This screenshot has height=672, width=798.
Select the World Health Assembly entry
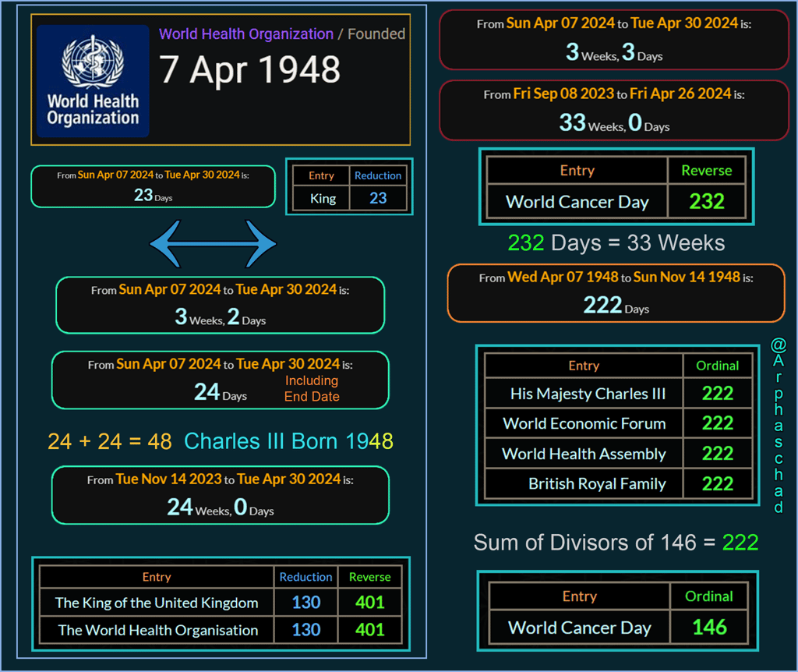click(x=584, y=454)
